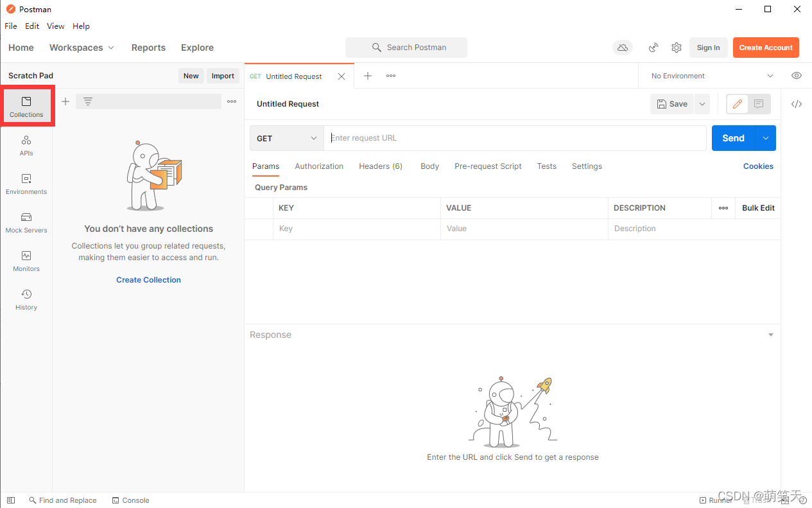Screen dimensions: 812x508
Task: Switch to the Authorization tab
Action: point(319,166)
